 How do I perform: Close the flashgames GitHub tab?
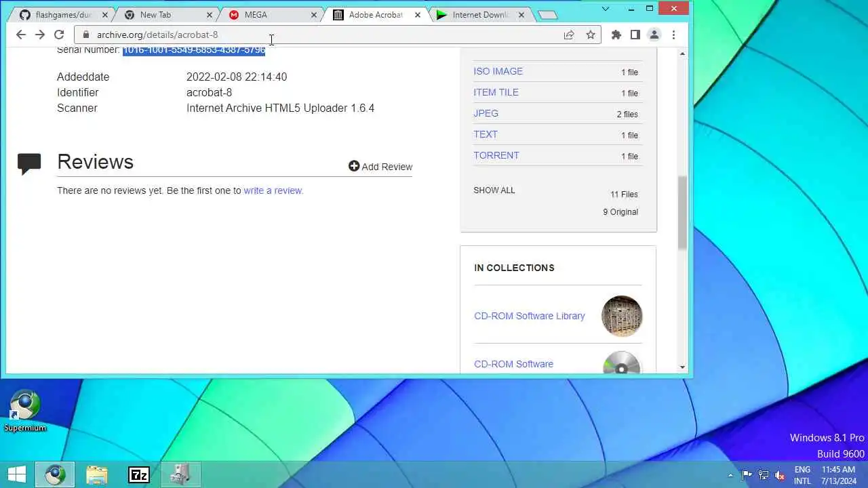pyautogui.click(x=104, y=15)
